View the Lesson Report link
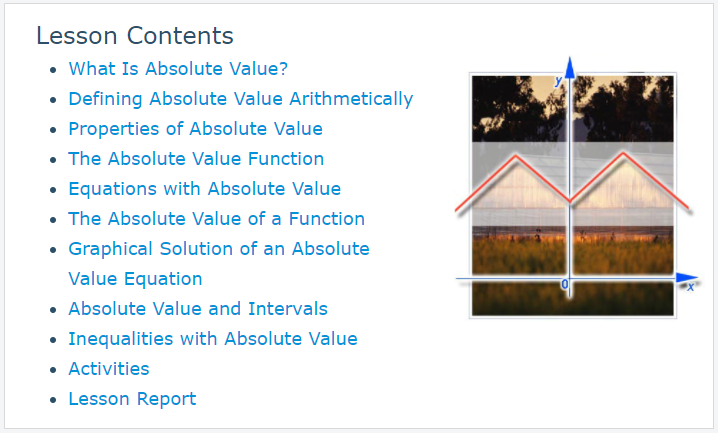 pyautogui.click(x=132, y=399)
